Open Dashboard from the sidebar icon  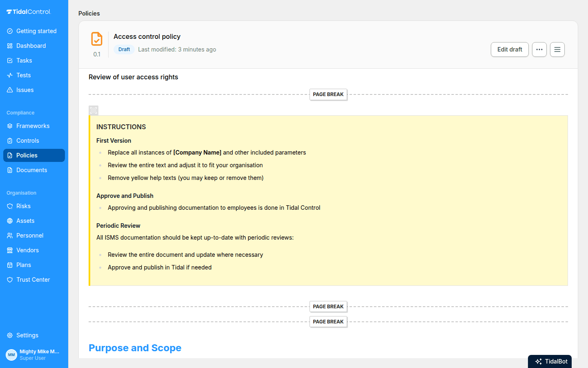pos(10,46)
